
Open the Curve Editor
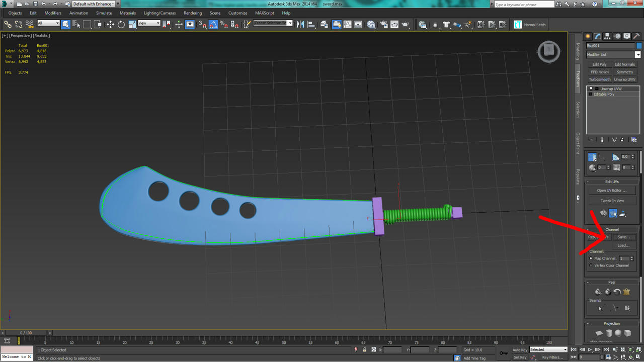pos(348,24)
